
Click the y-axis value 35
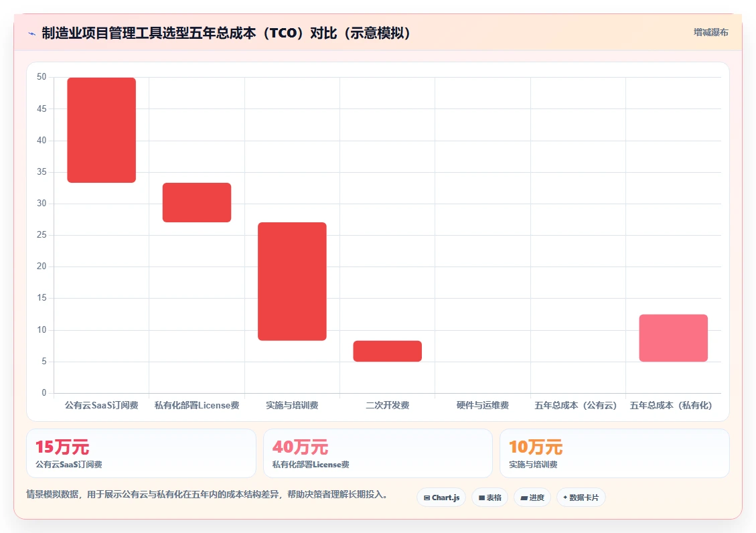pyautogui.click(x=42, y=171)
